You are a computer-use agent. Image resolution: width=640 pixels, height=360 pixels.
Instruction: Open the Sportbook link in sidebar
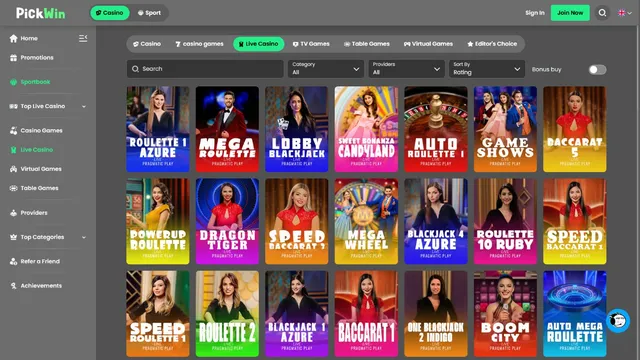tap(35, 82)
